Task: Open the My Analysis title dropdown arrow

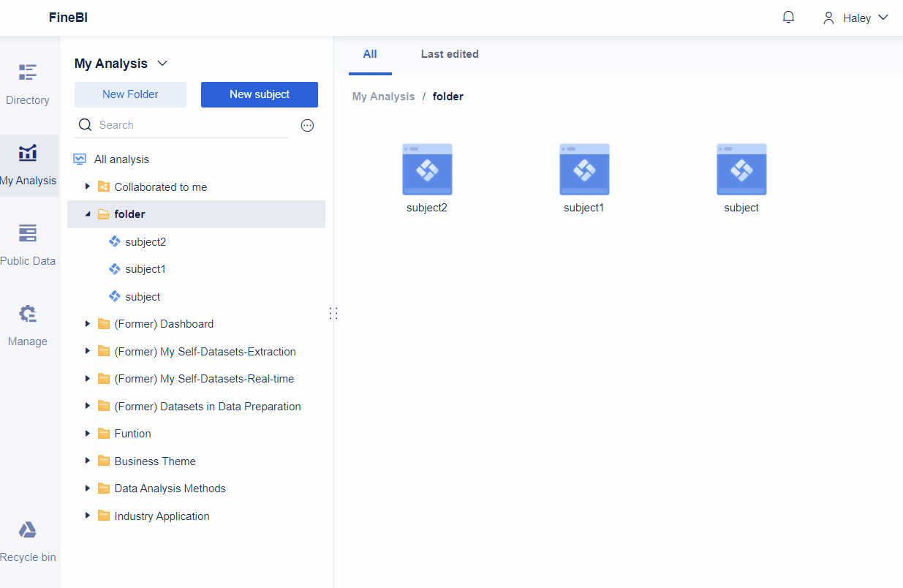Action: (162, 63)
